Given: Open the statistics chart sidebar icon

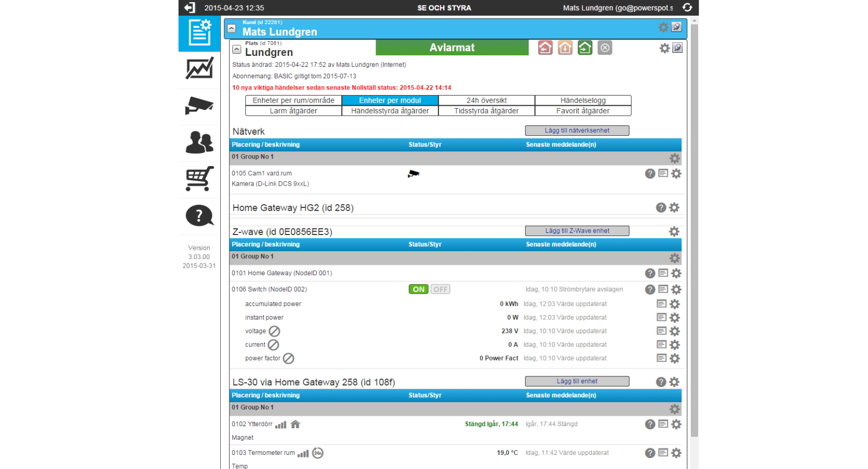Looking at the screenshot, I should pyautogui.click(x=199, y=69).
